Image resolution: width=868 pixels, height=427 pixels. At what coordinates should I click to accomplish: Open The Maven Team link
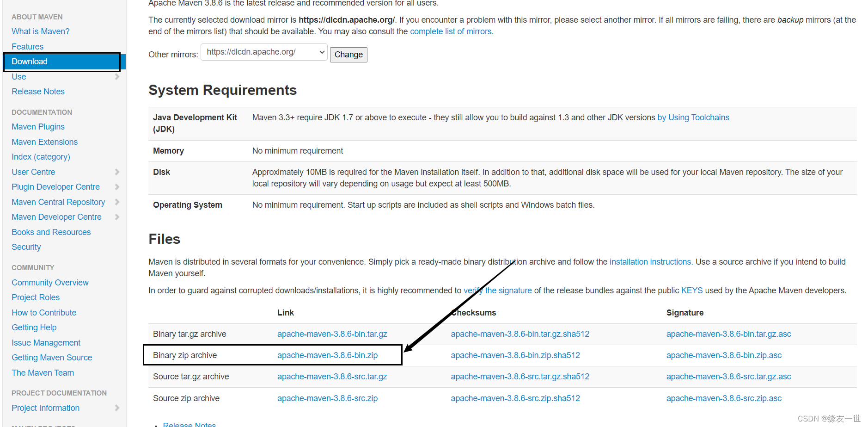43,373
